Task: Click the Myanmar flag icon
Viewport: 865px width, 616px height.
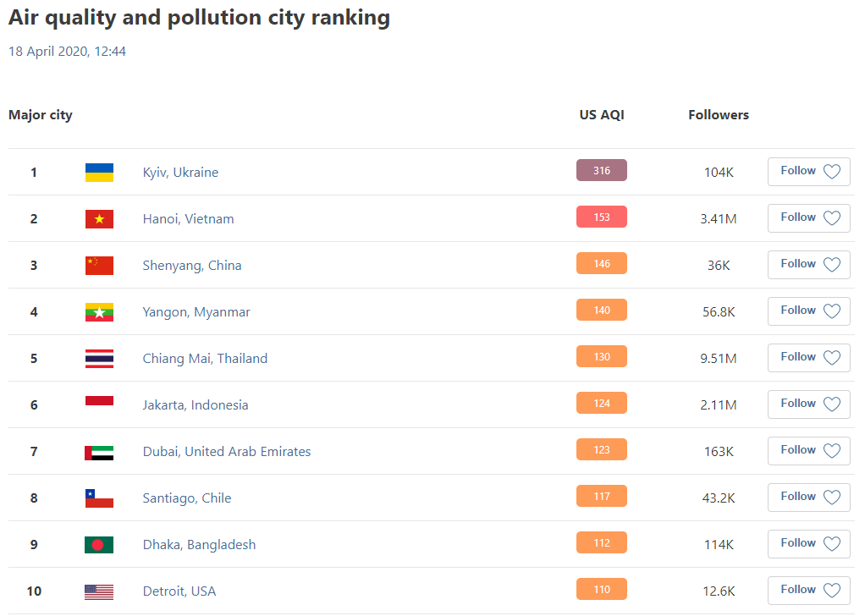Action: coord(99,312)
